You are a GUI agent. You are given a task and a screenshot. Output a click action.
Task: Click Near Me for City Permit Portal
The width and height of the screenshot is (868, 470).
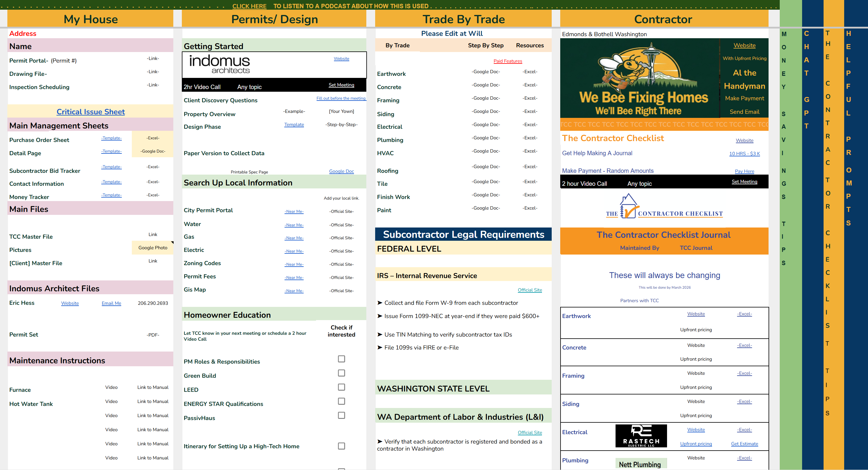coord(294,211)
